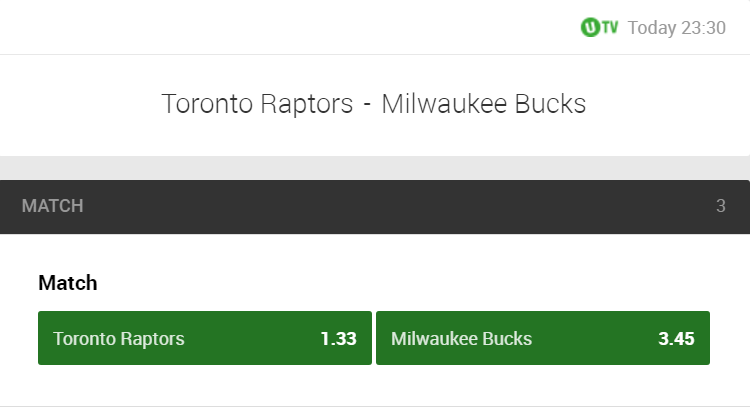Click the MATCH label in the dark bar
Screen dimensions: 750x407
pyautogui.click(x=53, y=207)
